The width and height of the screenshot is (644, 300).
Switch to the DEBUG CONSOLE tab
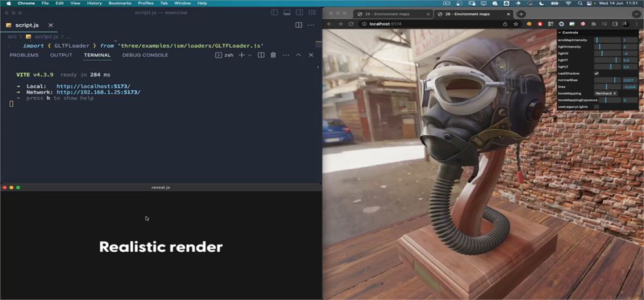point(145,55)
